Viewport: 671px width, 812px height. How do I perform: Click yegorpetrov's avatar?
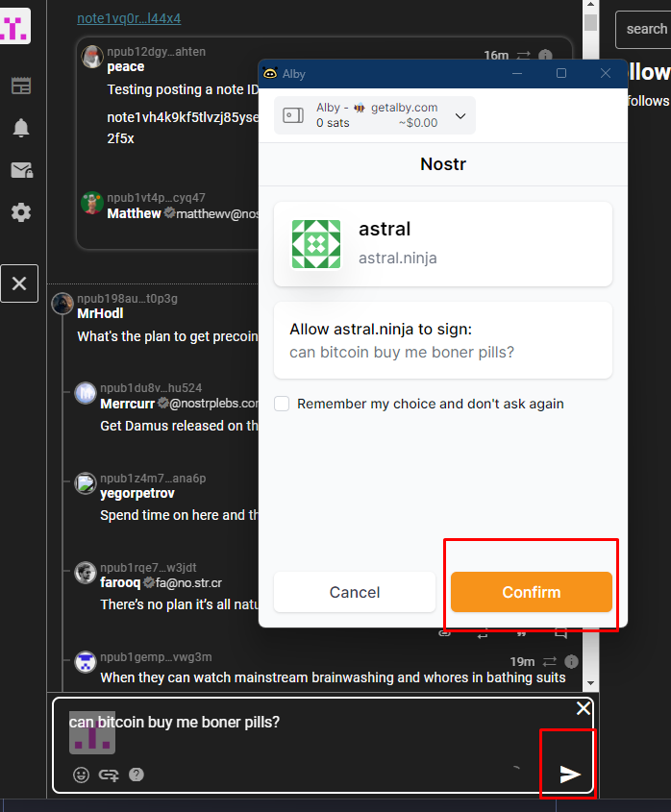tap(86, 483)
